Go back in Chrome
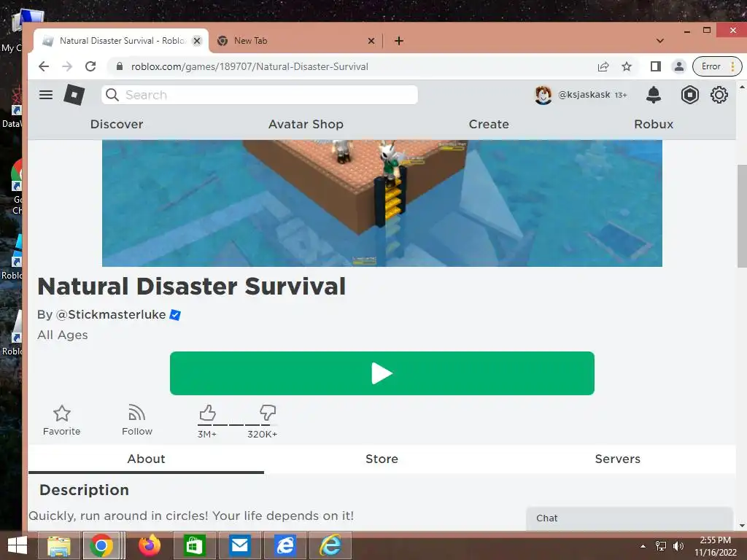 click(44, 66)
